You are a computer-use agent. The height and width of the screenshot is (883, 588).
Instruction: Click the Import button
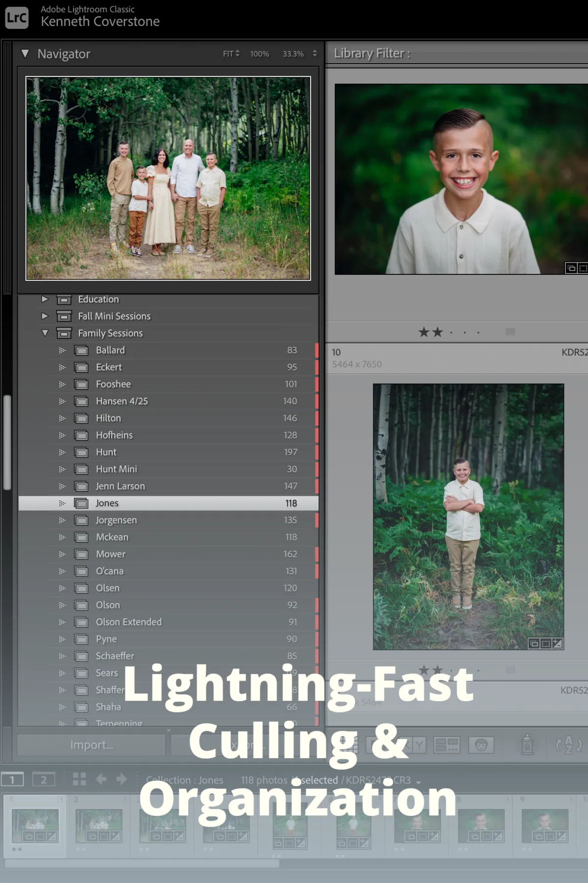coord(92,745)
